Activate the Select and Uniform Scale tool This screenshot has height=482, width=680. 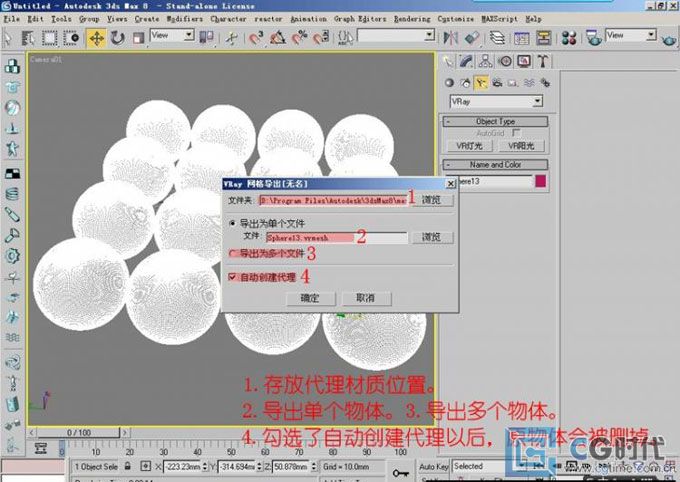(138, 38)
